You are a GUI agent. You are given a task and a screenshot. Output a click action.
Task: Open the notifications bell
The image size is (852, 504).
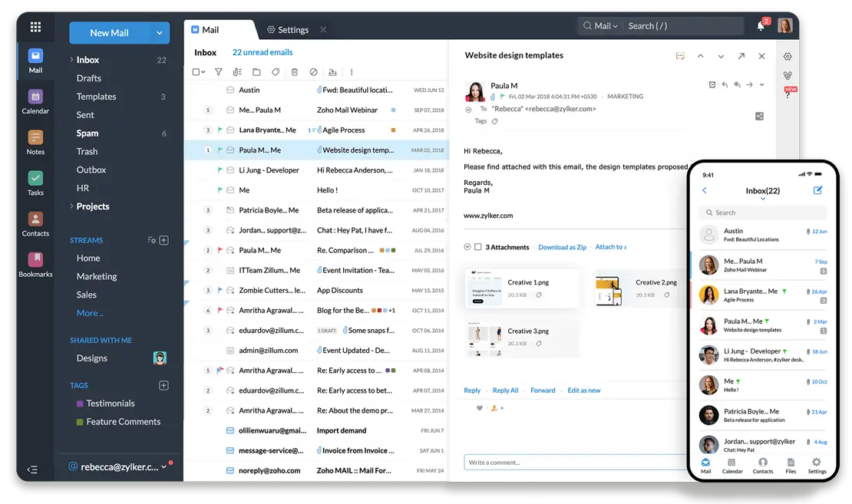coord(761,26)
